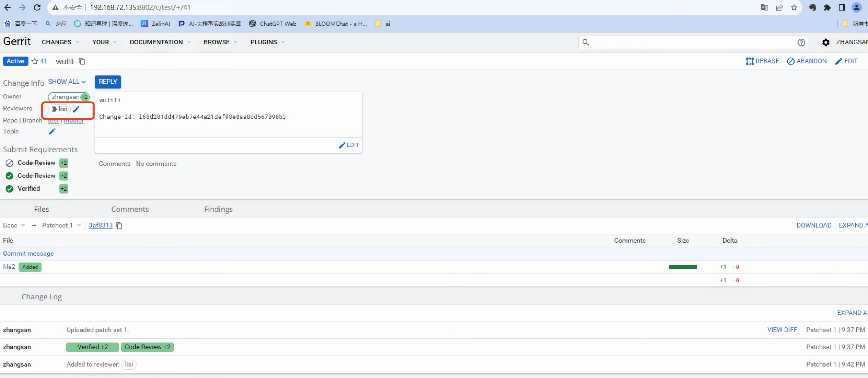Switch to the Findings tab
Screen dimensions: 868x378
(218, 209)
